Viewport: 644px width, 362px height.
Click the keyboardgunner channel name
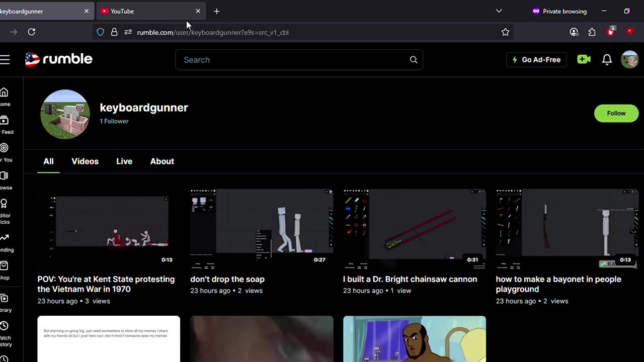[144, 108]
